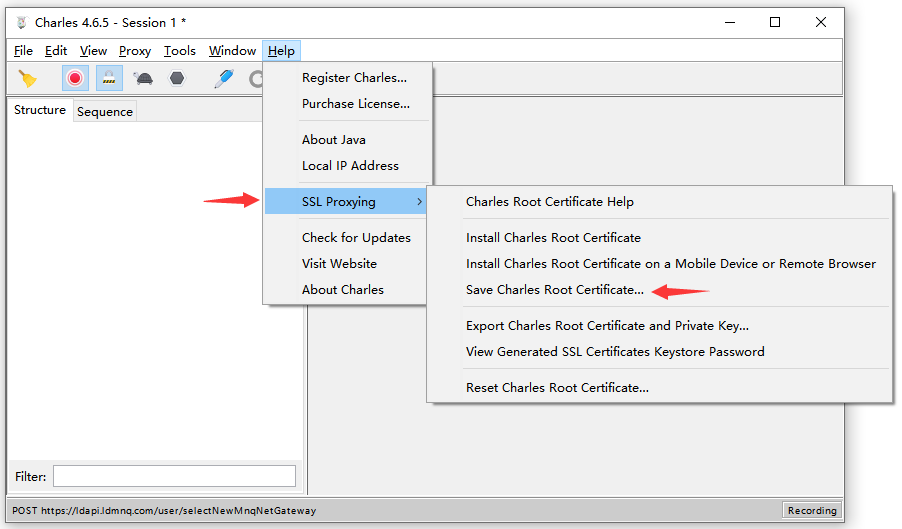Switch to the Sequence tab
The image size is (902, 529).
click(105, 112)
